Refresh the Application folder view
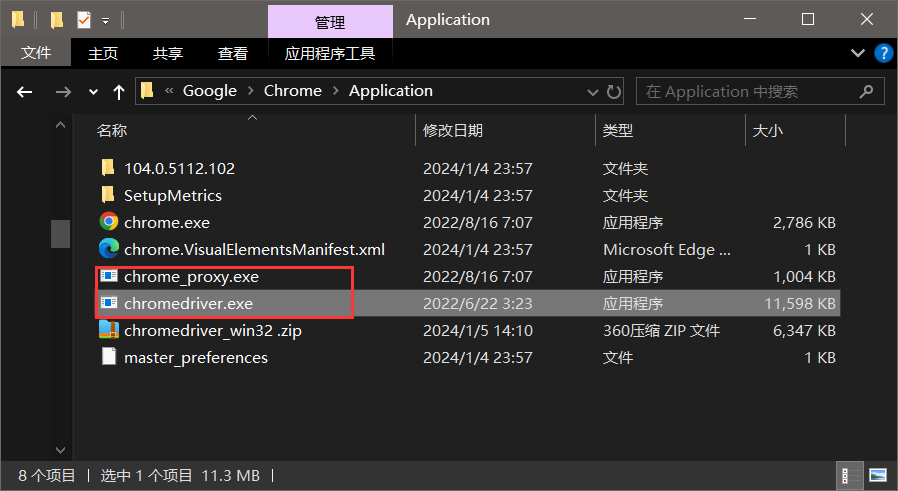 coord(614,92)
